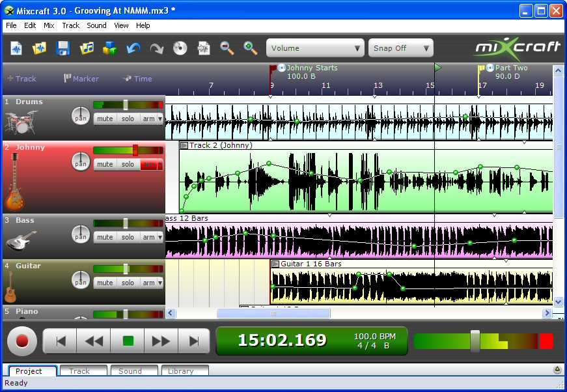567x392 pixels.
Task: Open the Volume automation dropdown
Action: pyautogui.click(x=314, y=48)
